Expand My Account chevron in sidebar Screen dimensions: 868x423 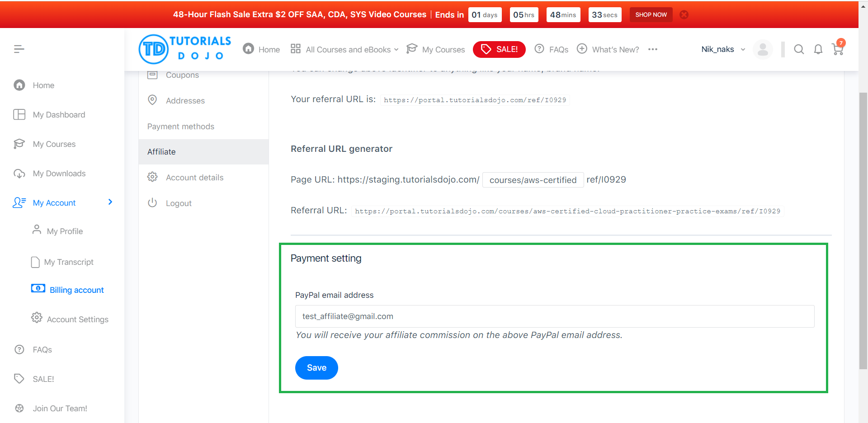pos(110,202)
